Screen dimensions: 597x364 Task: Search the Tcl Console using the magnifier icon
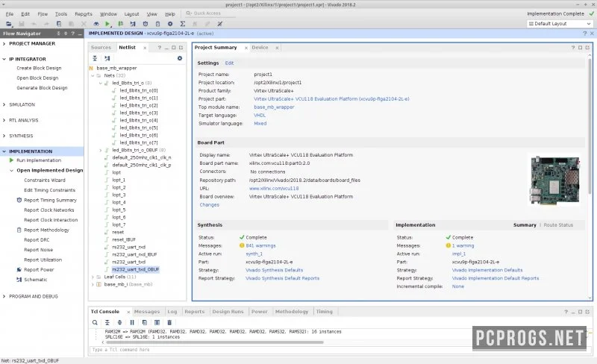pyautogui.click(x=95, y=322)
